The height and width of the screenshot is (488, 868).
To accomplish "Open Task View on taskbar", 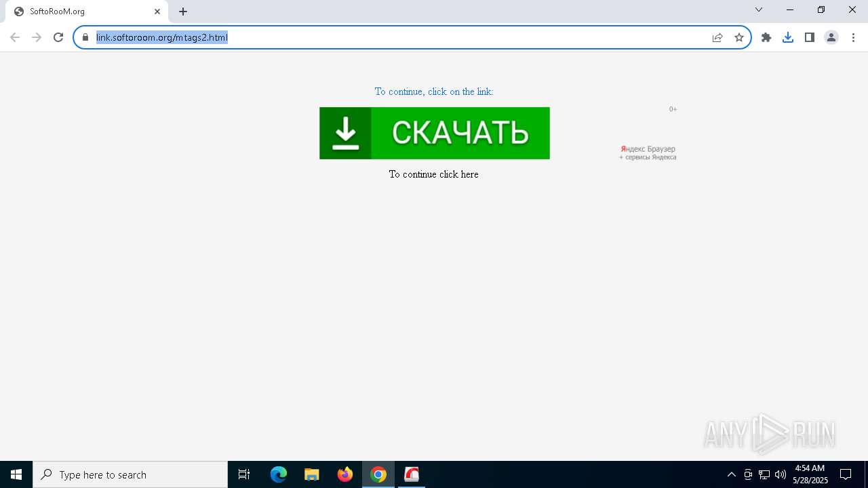I will tap(244, 474).
